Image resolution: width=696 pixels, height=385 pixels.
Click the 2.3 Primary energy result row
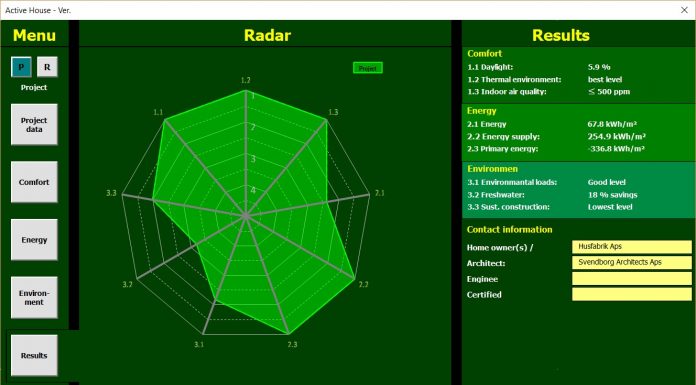pyautogui.click(x=556, y=149)
